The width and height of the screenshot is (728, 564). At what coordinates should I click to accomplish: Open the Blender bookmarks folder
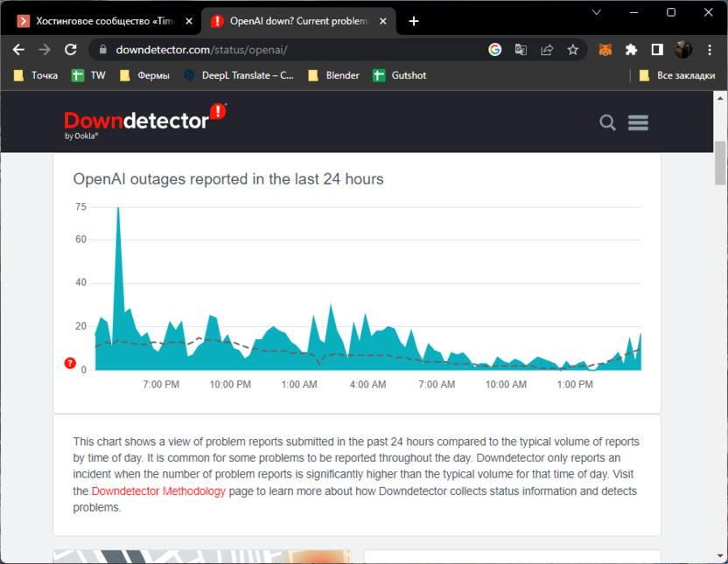coord(334,75)
